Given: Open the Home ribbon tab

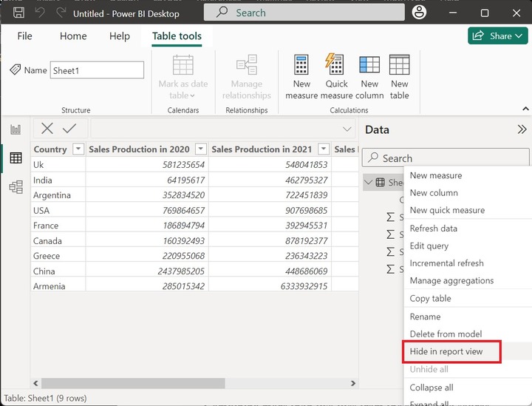Looking at the screenshot, I should 73,36.
